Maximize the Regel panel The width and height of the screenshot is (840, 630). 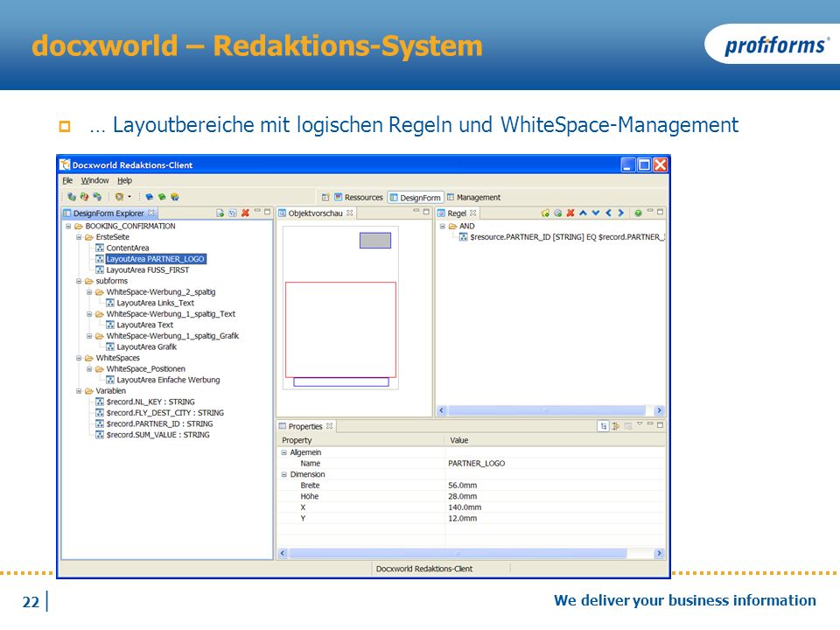point(660,212)
